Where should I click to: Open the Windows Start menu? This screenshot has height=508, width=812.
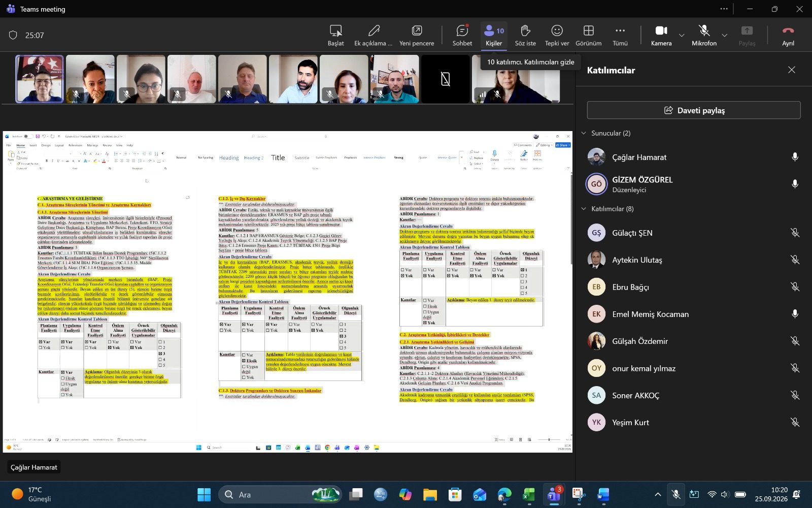[204, 494]
